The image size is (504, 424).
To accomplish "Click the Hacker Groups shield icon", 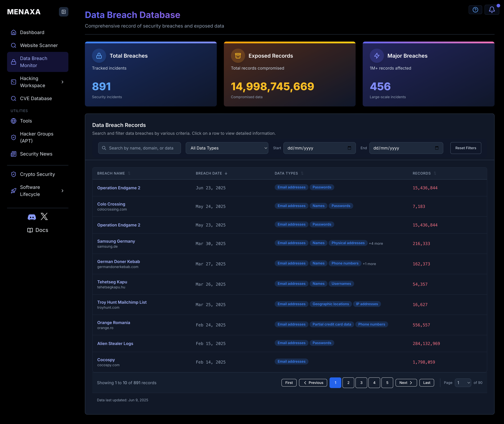I will point(14,137).
